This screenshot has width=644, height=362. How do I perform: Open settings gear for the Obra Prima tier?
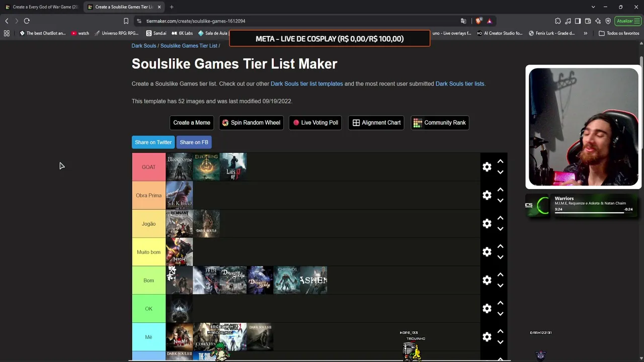point(487,195)
